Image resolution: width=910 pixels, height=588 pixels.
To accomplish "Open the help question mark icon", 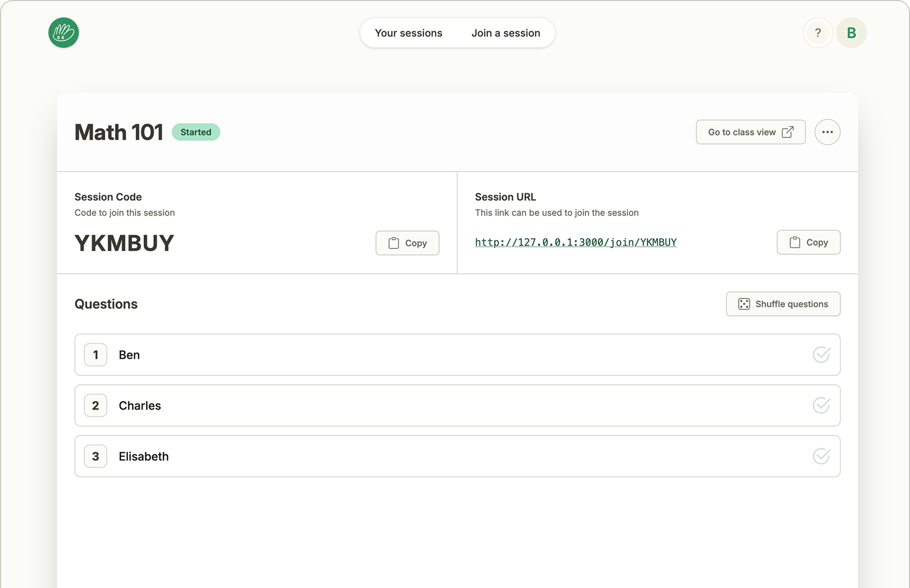I will click(x=818, y=33).
